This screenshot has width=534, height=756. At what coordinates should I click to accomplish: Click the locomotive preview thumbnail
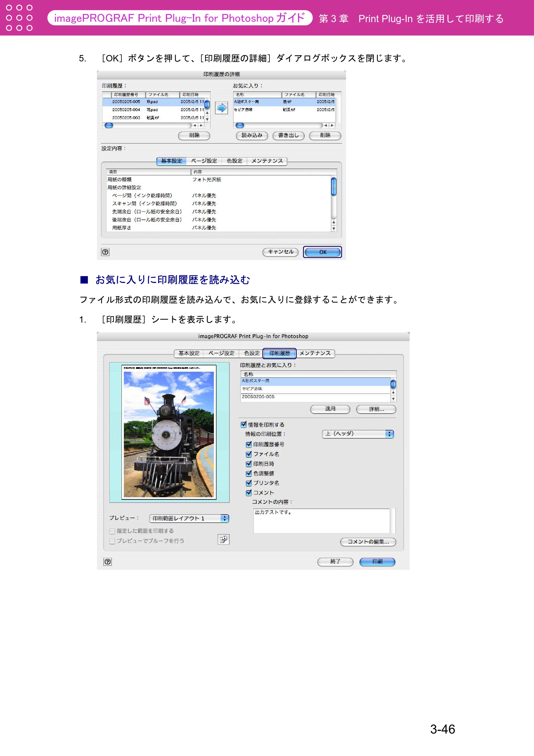pyautogui.click(x=169, y=432)
